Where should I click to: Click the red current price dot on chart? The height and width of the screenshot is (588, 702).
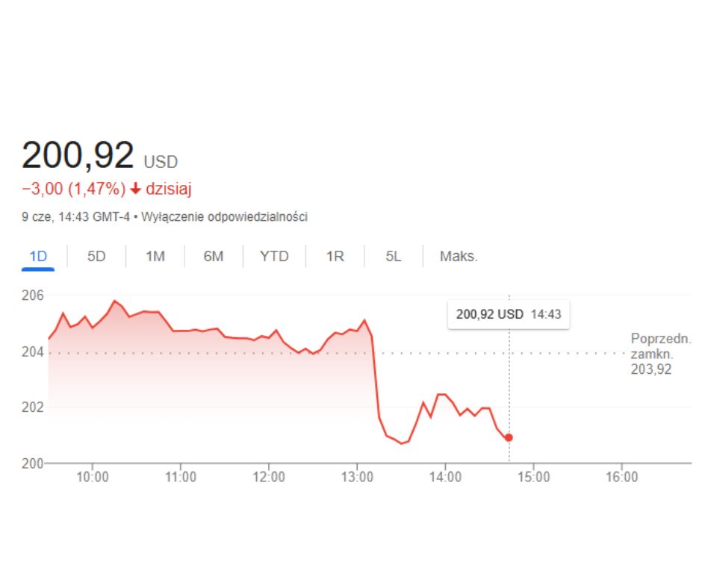tap(509, 438)
